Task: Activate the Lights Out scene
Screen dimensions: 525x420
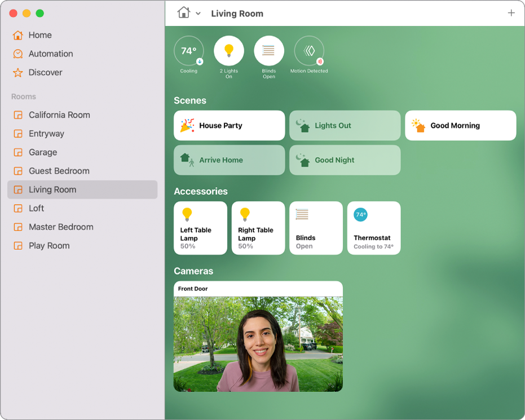Action: pos(345,126)
